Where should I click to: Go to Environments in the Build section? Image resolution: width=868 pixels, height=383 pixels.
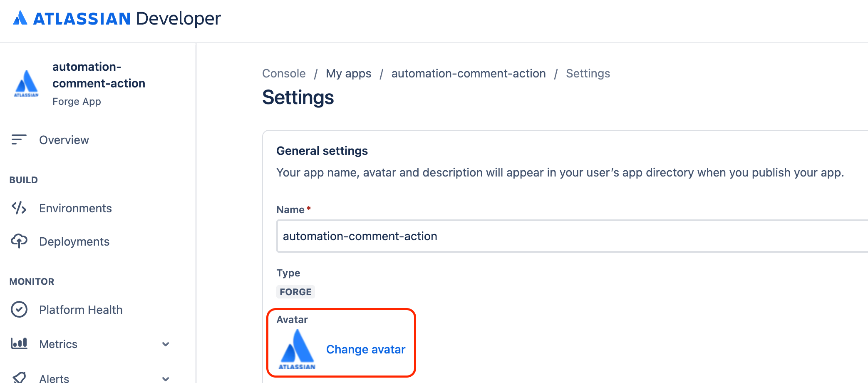click(75, 208)
